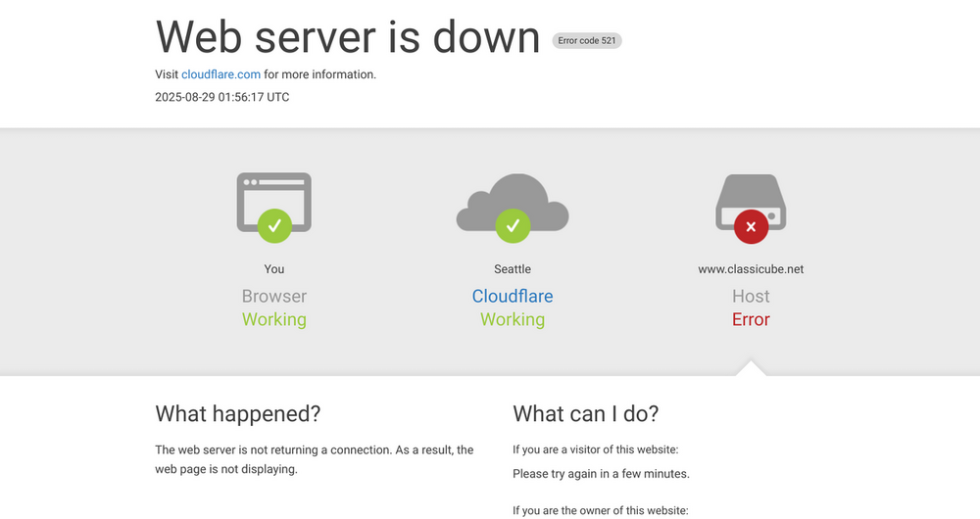The image size is (980, 519).
Task: Click the blue Cloudflare status link
Action: (513, 296)
